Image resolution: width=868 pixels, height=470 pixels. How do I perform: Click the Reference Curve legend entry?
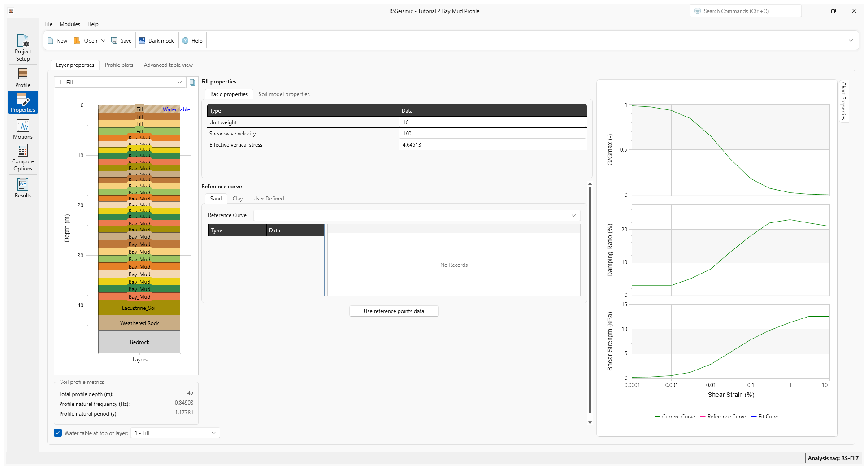[x=723, y=417]
